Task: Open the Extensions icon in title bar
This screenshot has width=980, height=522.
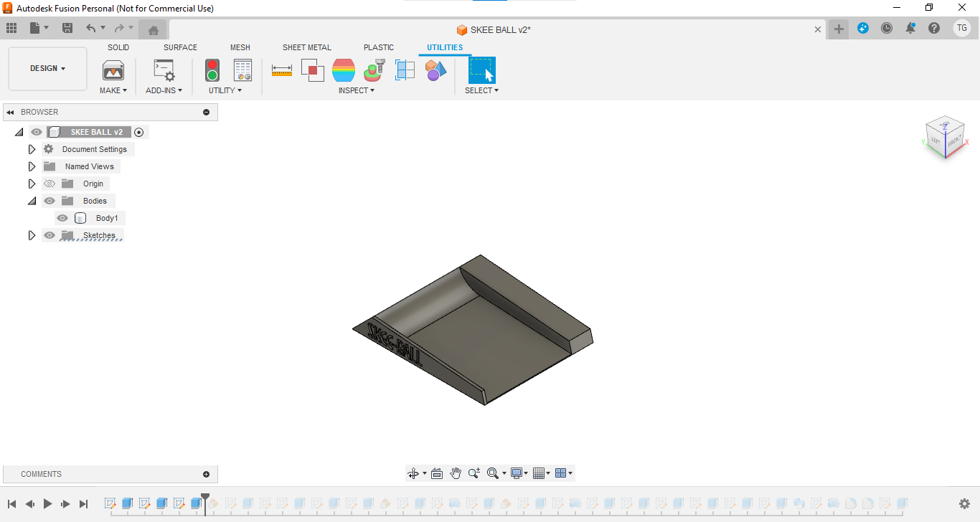Action: click(863, 28)
